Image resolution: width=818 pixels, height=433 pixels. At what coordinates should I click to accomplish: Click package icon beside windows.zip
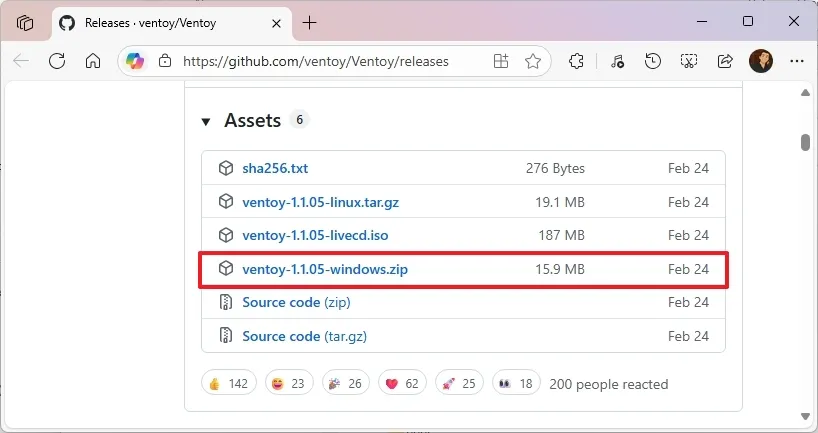[226, 269]
